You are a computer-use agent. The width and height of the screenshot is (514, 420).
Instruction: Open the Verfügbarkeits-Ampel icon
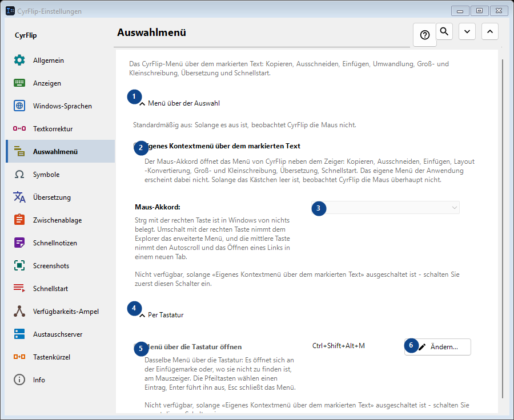[x=19, y=311]
